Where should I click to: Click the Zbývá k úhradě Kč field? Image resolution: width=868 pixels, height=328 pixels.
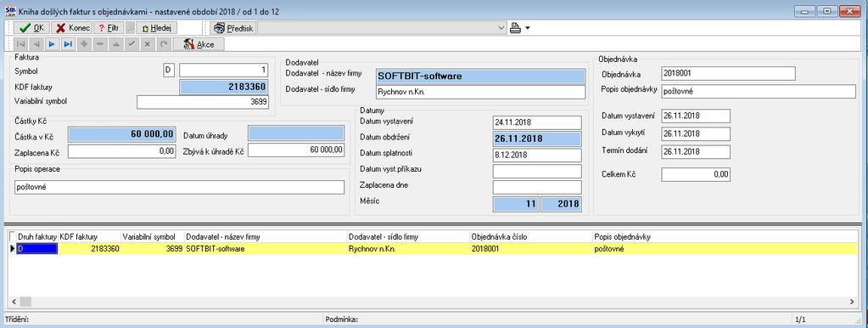[x=296, y=150]
